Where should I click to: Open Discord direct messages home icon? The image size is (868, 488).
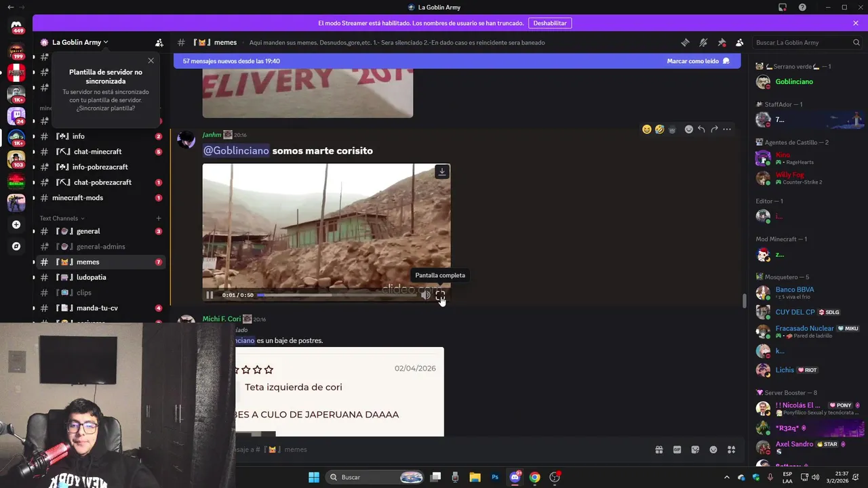click(16, 26)
